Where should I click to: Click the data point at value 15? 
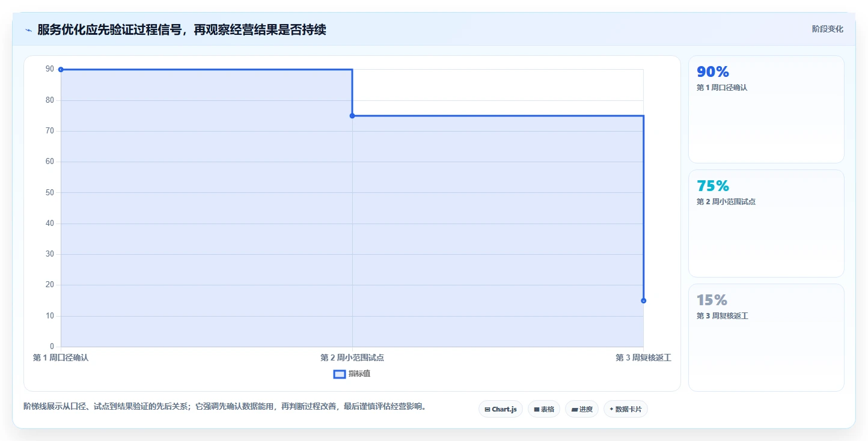[644, 300]
